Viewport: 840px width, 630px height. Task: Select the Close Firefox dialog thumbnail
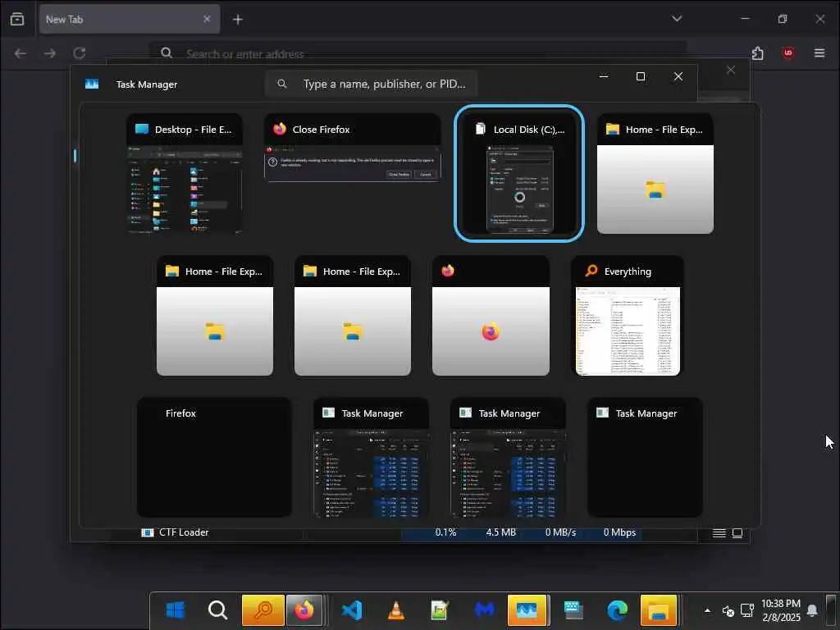(x=352, y=148)
